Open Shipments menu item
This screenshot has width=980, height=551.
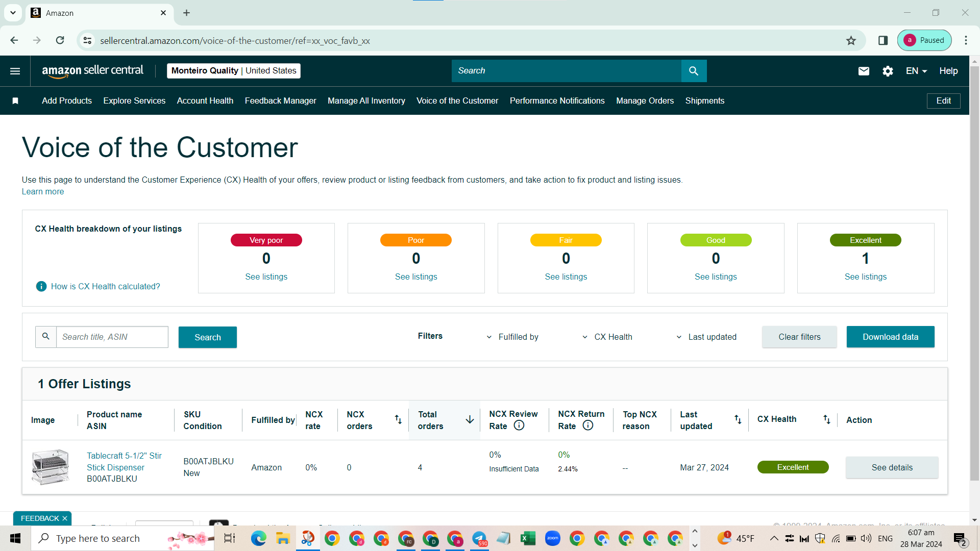coord(705,101)
